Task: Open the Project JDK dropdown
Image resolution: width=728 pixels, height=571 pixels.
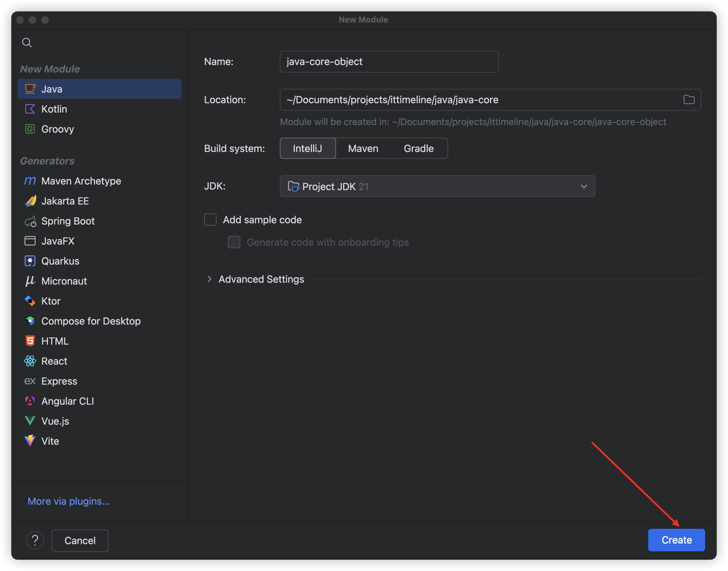Action: coord(437,186)
